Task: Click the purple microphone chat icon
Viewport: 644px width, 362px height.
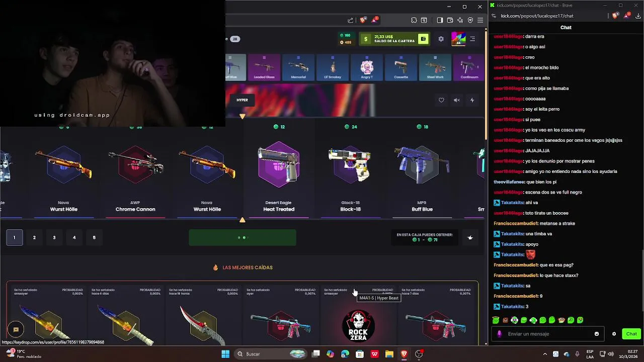Action: (x=499, y=334)
